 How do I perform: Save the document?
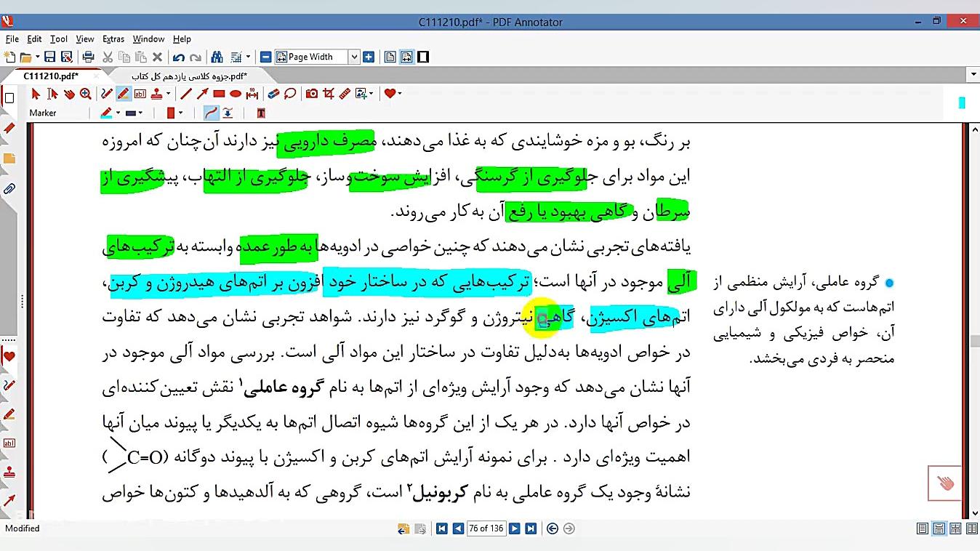50,57
